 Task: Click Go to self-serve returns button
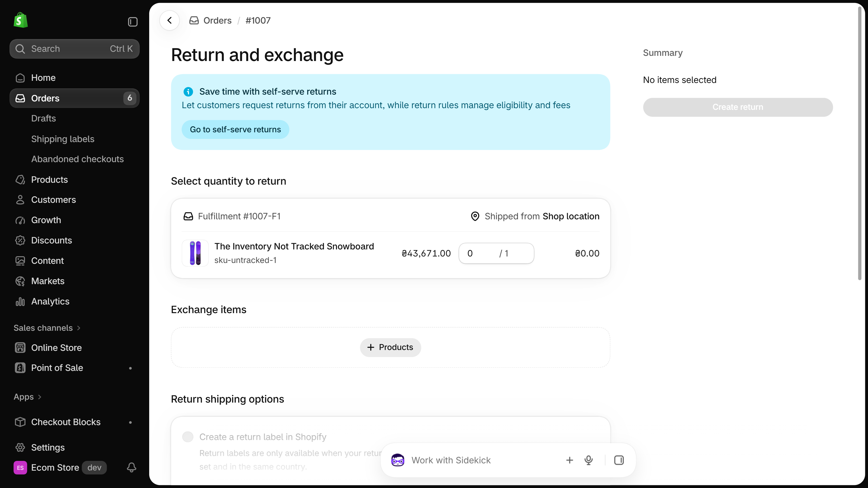(x=235, y=130)
